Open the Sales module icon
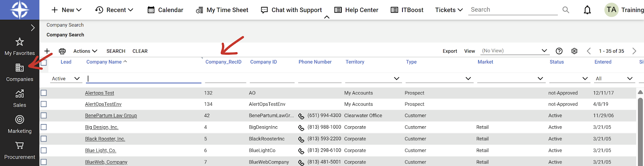Viewport: 644px width, 166px height. [19, 94]
